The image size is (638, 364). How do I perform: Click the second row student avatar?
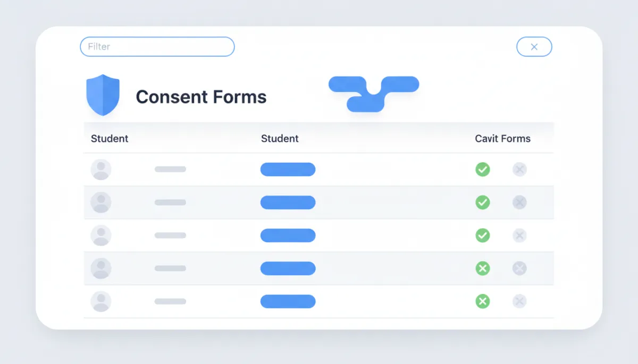pyautogui.click(x=101, y=202)
